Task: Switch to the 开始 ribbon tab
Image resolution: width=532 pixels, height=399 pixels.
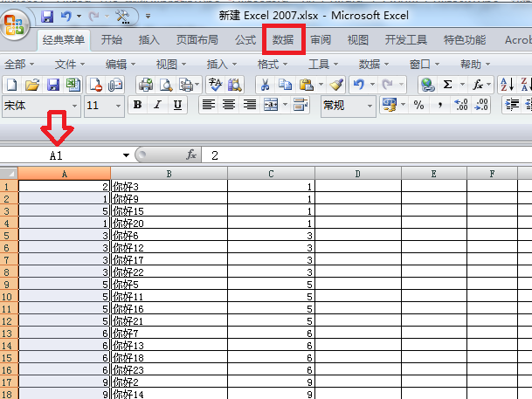Action: pyautogui.click(x=111, y=39)
